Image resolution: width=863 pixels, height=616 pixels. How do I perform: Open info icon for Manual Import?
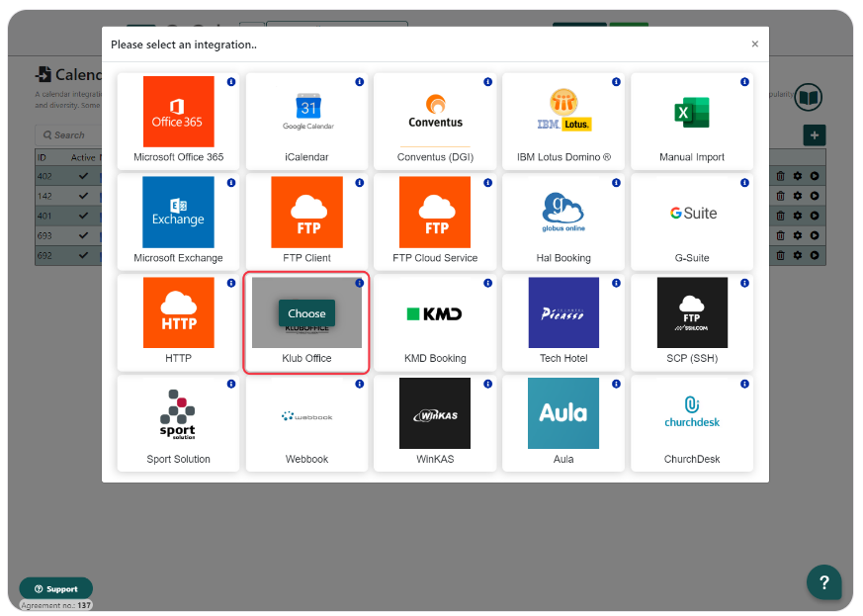click(744, 81)
